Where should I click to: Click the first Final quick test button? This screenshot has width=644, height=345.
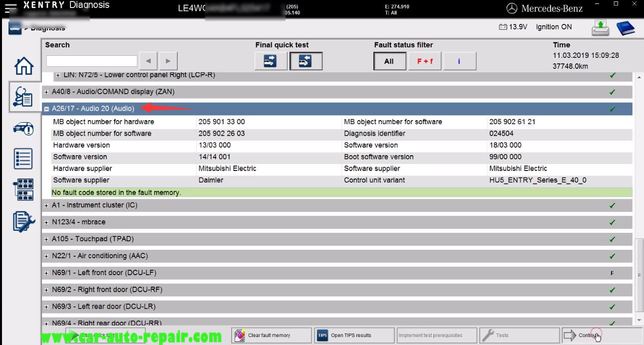pos(271,61)
